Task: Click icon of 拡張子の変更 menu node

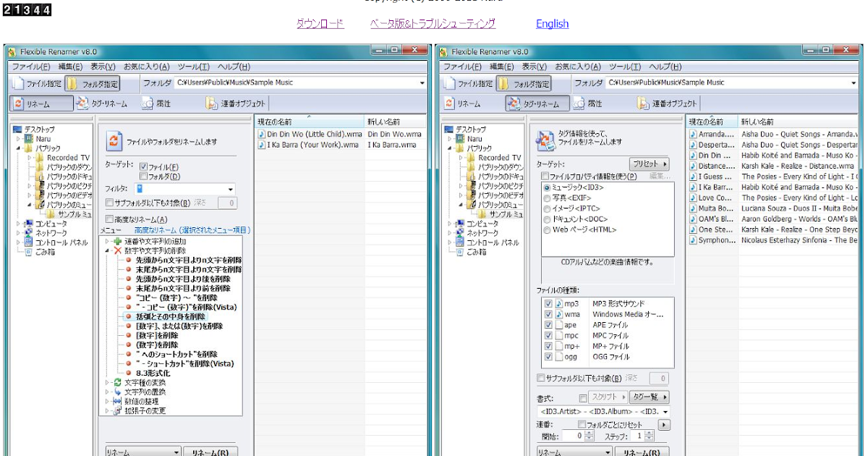Action: pos(118,410)
